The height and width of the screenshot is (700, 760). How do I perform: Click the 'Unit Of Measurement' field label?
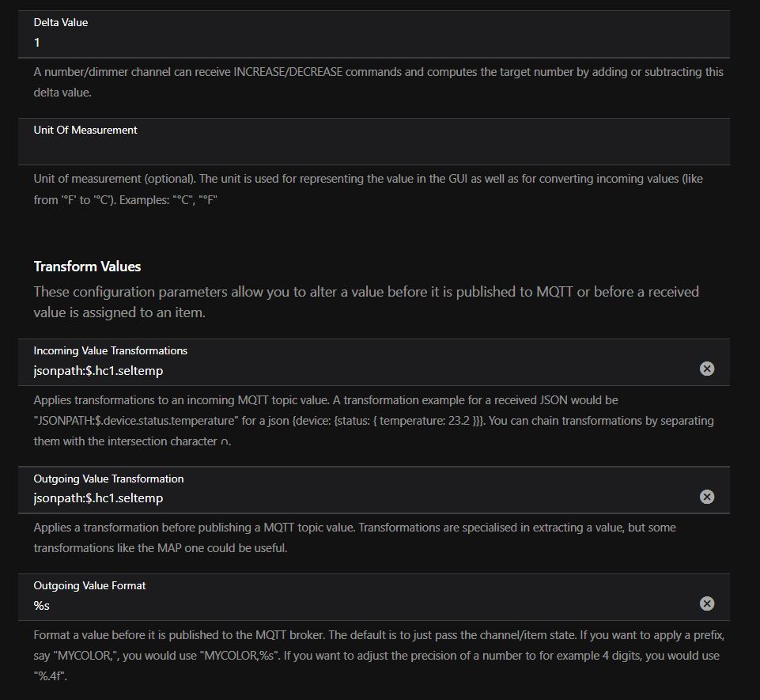85,130
